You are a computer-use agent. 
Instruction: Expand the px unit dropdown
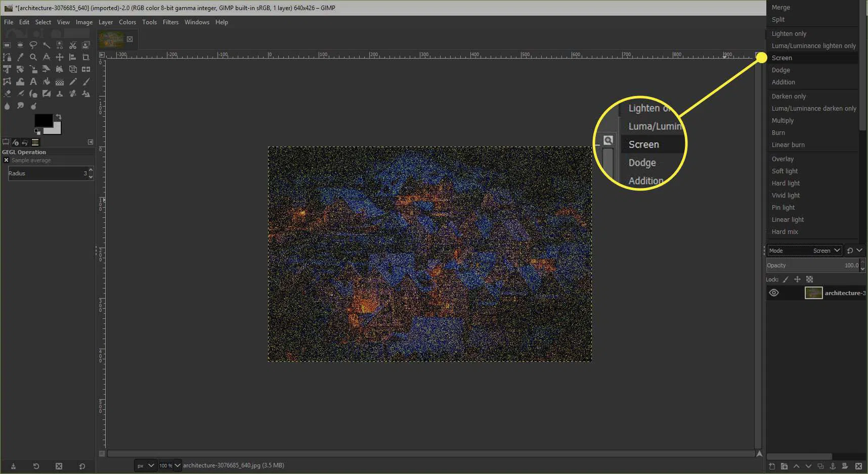click(x=151, y=465)
